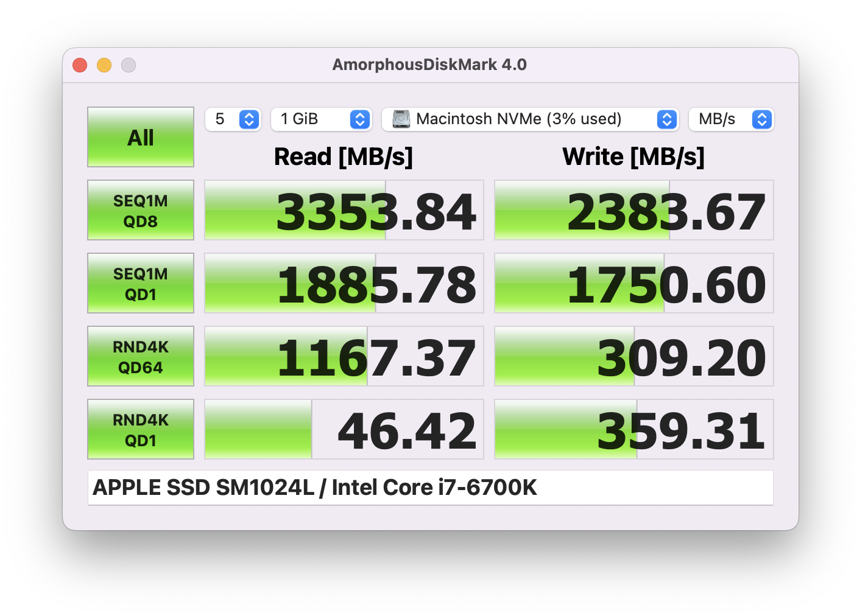868x613 pixels.
Task: Start the SEQ1M QD1 test
Action: pos(141,283)
